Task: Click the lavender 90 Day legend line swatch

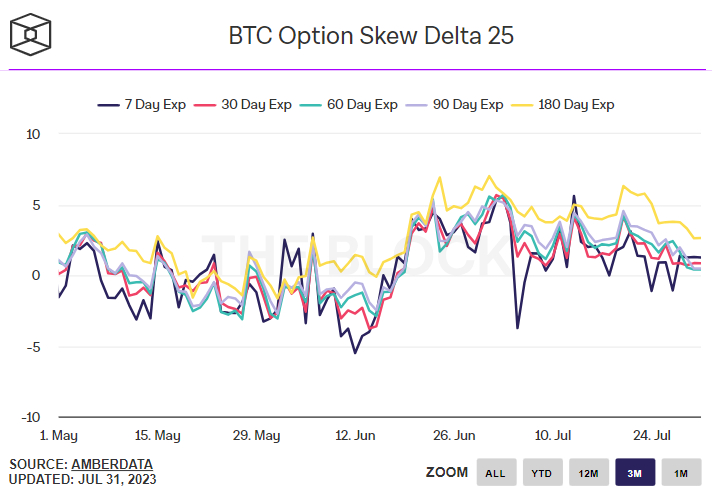Action: (416, 105)
